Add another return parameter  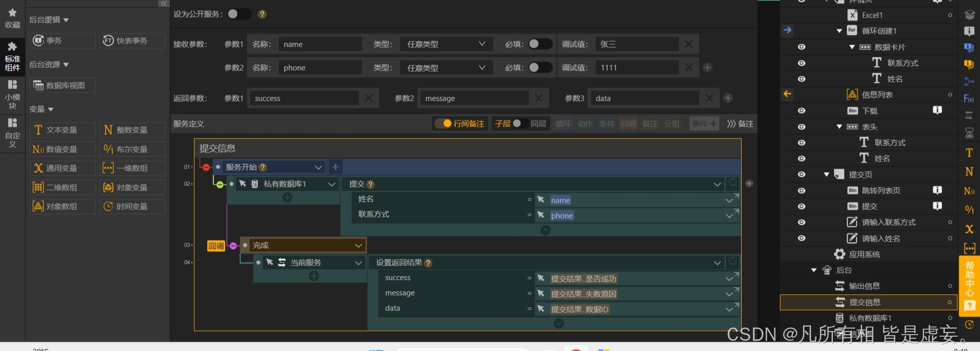728,98
